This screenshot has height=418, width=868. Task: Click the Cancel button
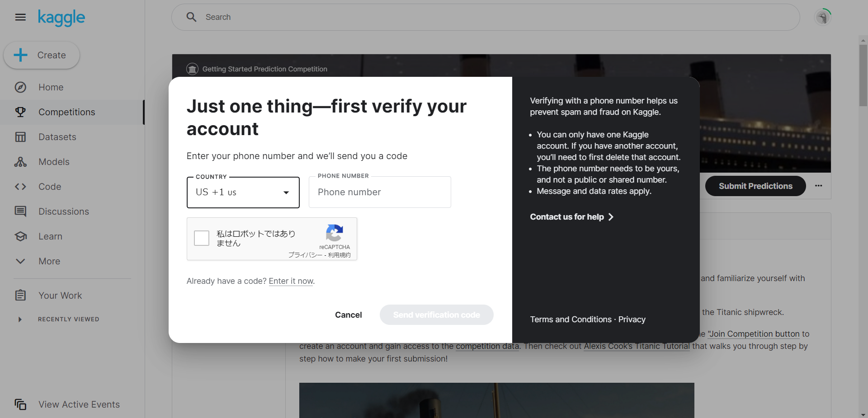(x=348, y=315)
